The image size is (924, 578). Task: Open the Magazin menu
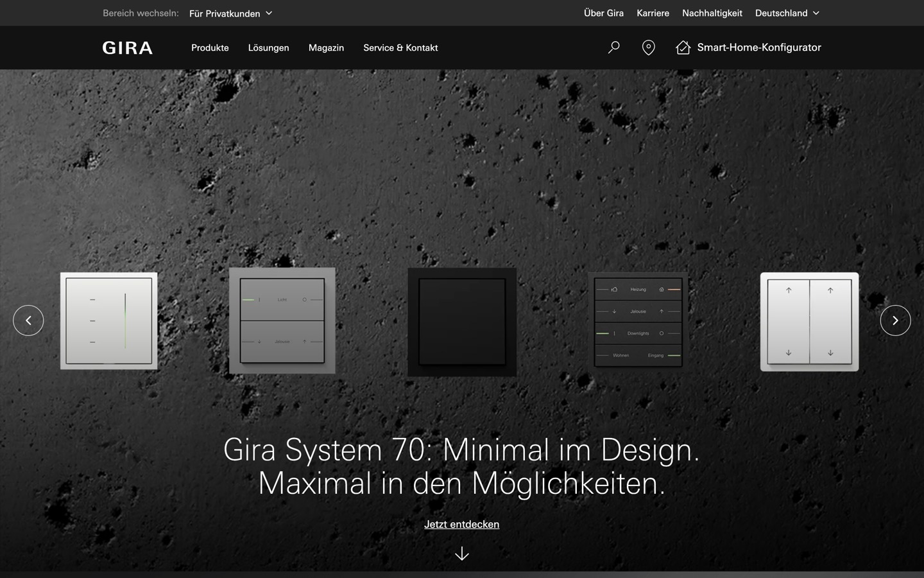click(x=326, y=48)
